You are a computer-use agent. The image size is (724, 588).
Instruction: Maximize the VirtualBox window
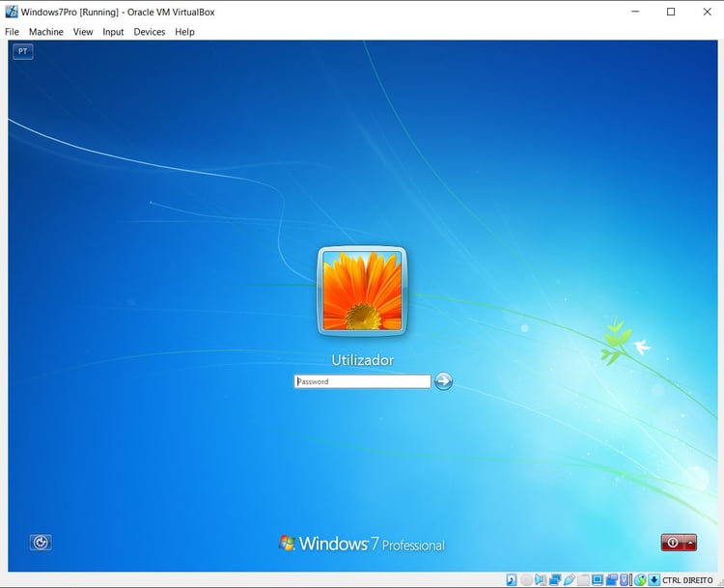pos(671,12)
